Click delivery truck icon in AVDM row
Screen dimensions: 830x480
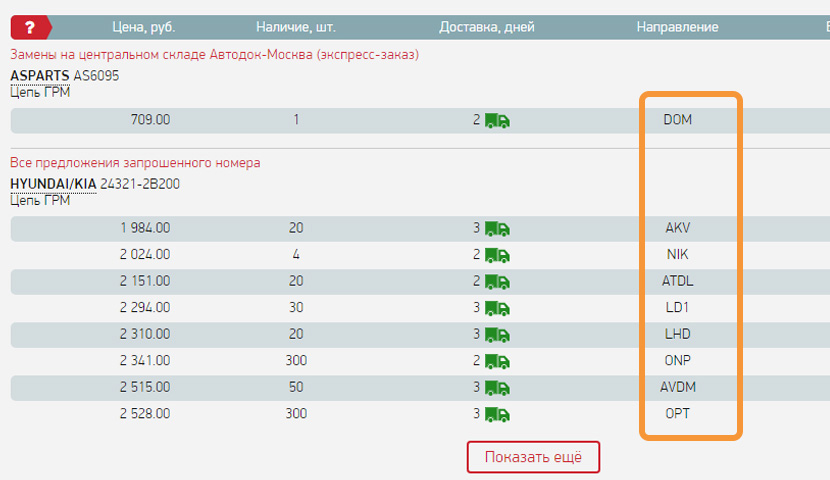point(497,387)
